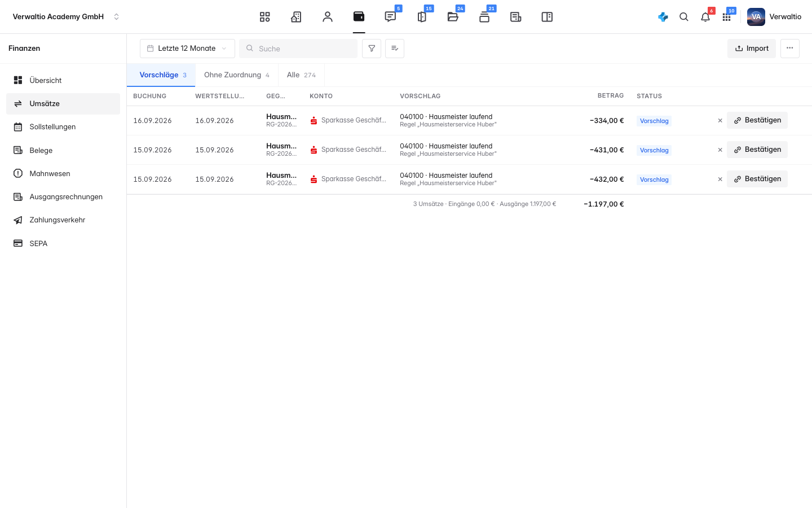This screenshot has width=812, height=508.
Task: Open the chat icon with badge 5
Action: coord(390,17)
